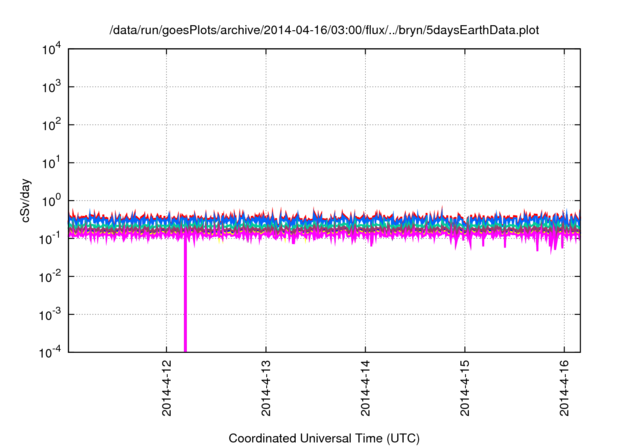640x448 pixels.
Task: Click the 2014-4-16 date label
Action: (x=564, y=388)
